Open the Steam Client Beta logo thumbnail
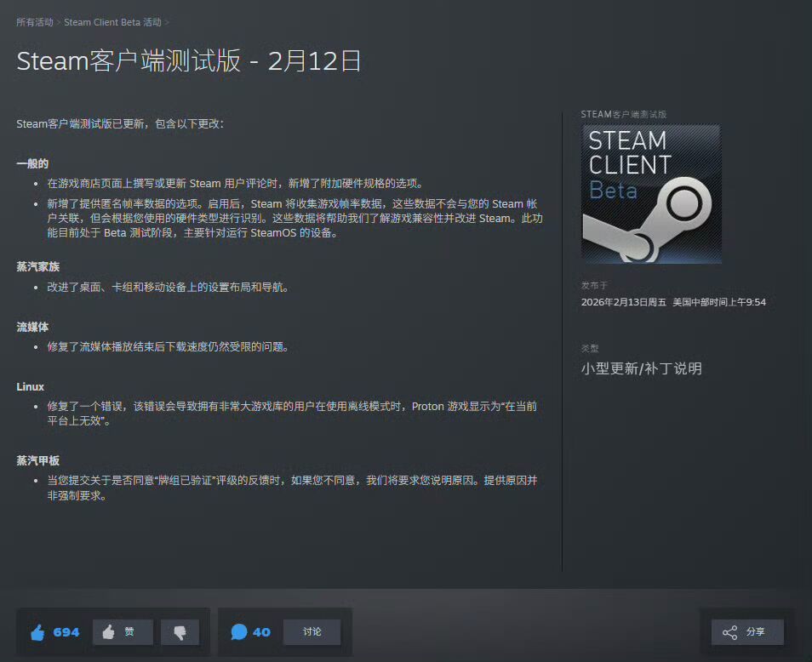 point(651,194)
